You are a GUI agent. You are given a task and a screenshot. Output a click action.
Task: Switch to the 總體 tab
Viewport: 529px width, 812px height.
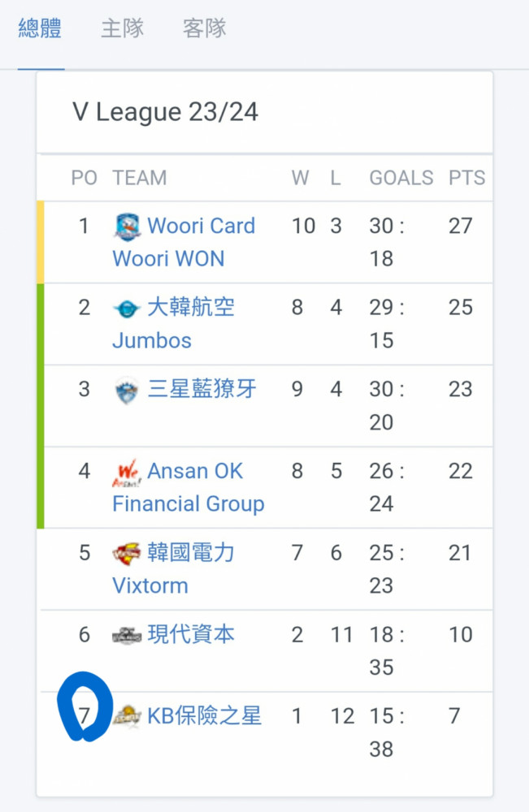[41, 28]
